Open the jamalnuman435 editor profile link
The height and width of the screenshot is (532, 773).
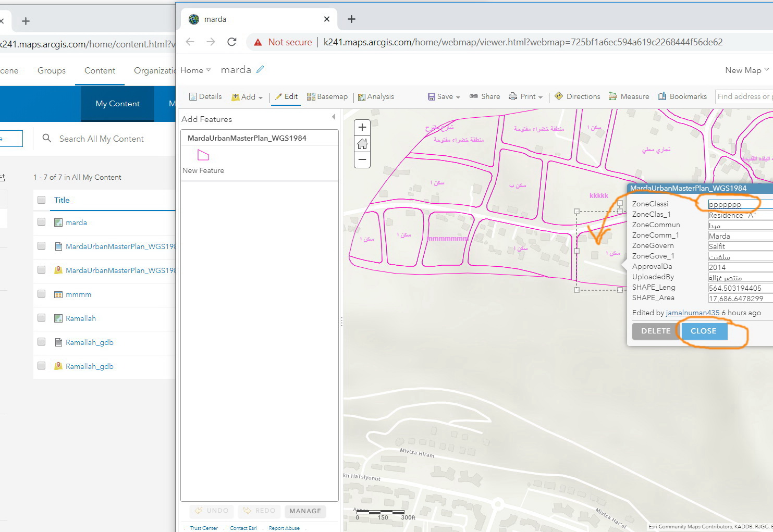click(692, 313)
